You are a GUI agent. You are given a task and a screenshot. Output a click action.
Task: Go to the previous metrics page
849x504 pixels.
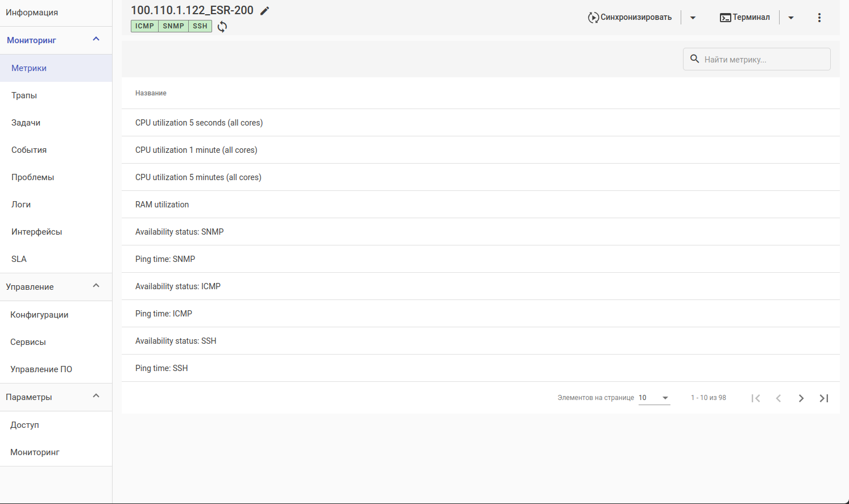(x=778, y=398)
